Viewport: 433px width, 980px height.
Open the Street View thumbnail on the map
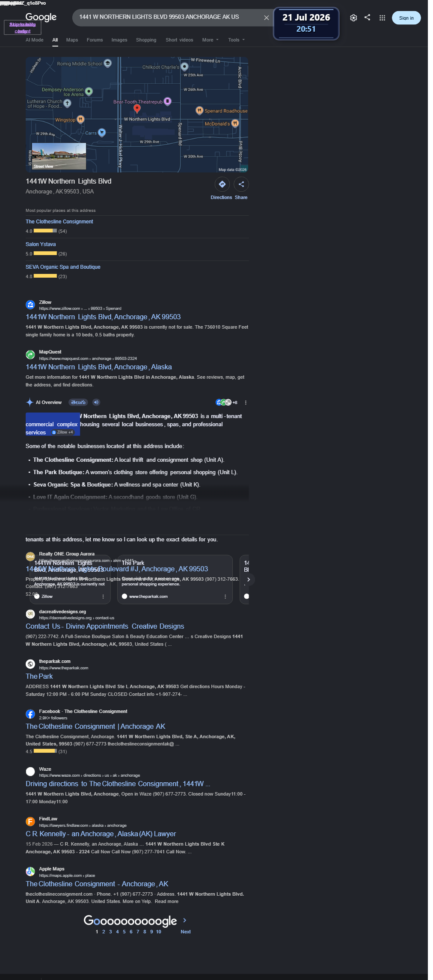pos(59,157)
